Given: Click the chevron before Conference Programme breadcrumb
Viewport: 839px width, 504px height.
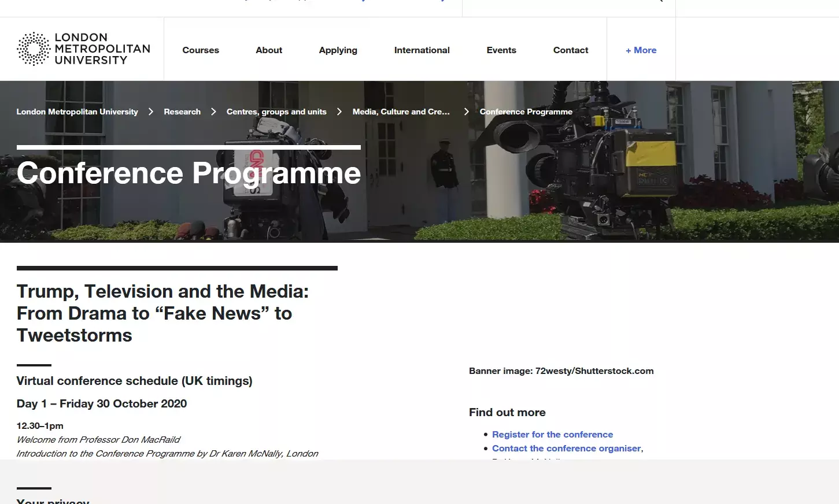Looking at the screenshot, I should click(466, 112).
